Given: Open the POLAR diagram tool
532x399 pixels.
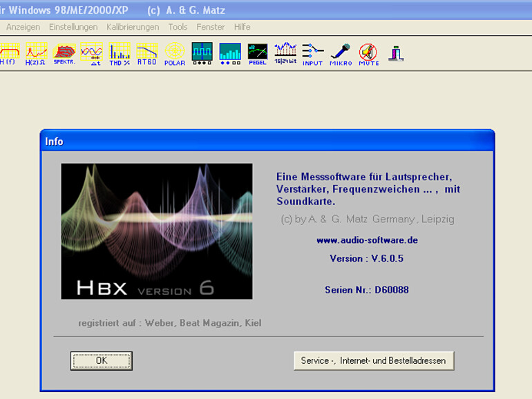Looking at the screenshot, I should tap(175, 54).
